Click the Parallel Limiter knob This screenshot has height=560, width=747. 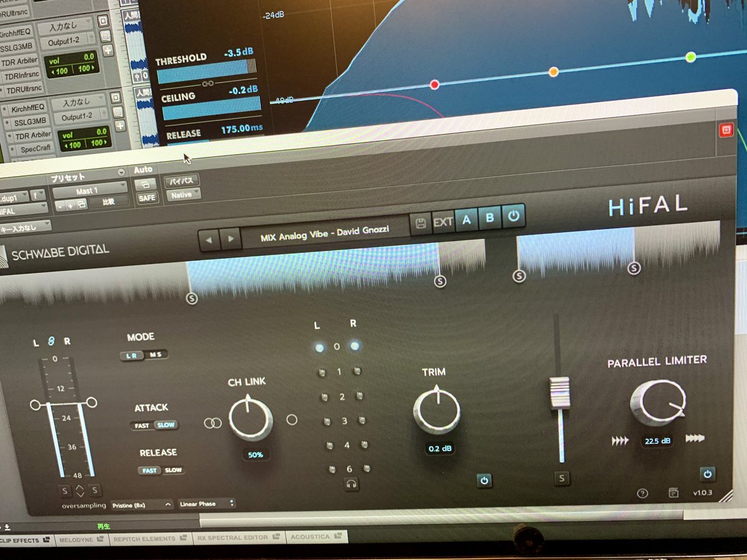[658, 403]
